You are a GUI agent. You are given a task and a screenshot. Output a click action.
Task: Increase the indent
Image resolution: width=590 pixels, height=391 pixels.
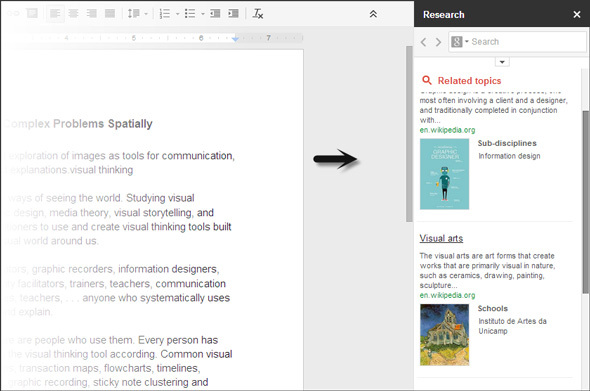[x=233, y=14]
